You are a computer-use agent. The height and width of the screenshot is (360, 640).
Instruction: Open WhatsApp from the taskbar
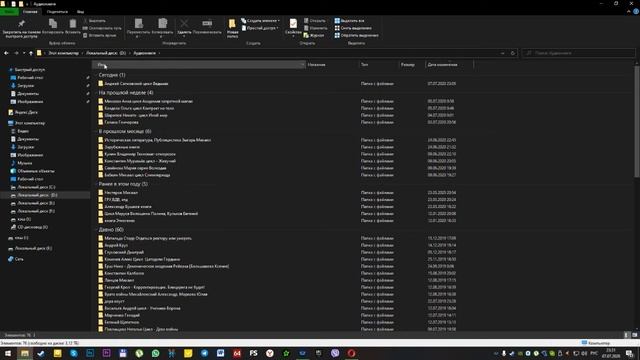156,353
